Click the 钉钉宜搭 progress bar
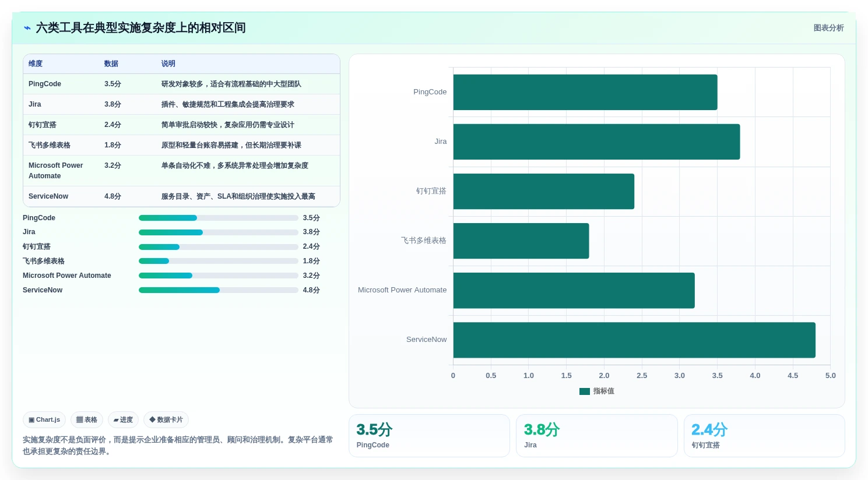This screenshot has height=480, width=868. pyautogui.click(x=219, y=247)
